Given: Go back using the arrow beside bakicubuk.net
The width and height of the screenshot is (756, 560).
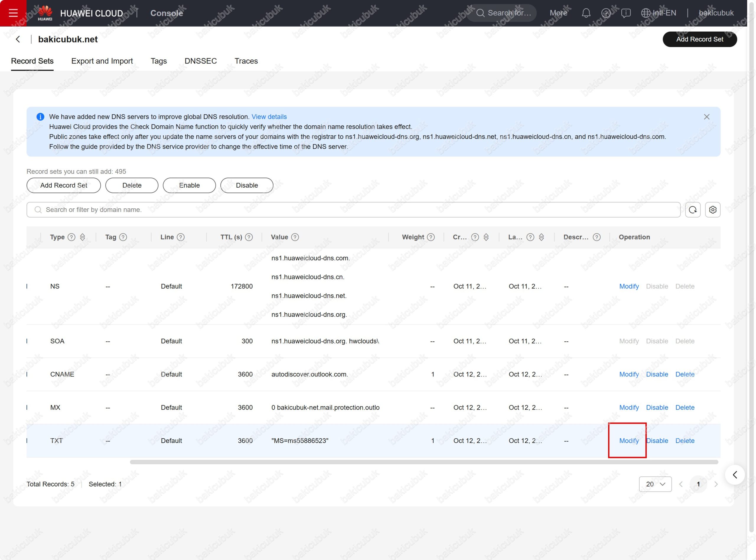Looking at the screenshot, I should (18, 39).
